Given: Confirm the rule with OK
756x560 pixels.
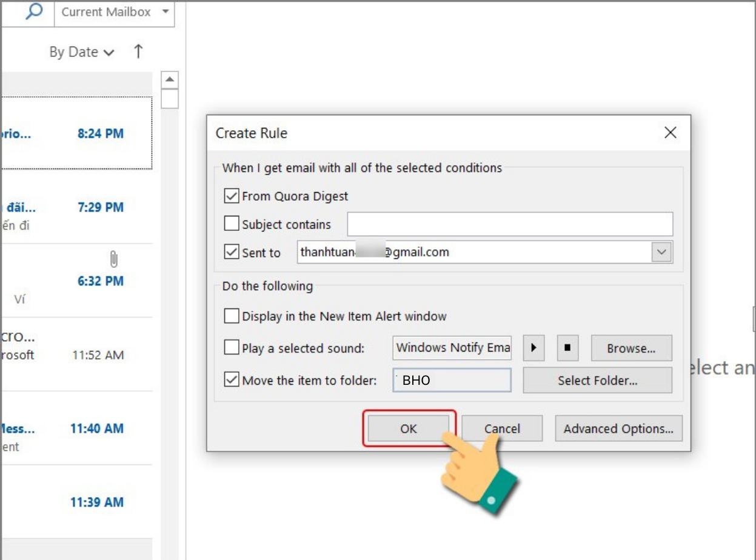Looking at the screenshot, I should (408, 428).
